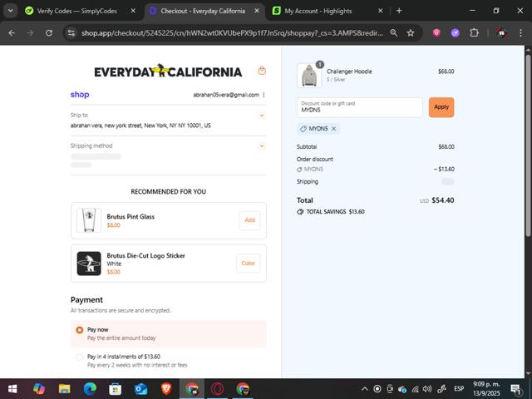Open the tab search dropdown arrow
This screenshot has height=399, width=532.
[x=11, y=11]
